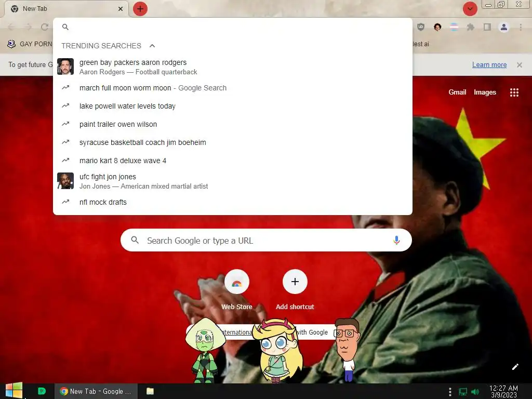Collapse the Trending Searches list
This screenshot has width=532, height=399.
tap(152, 46)
